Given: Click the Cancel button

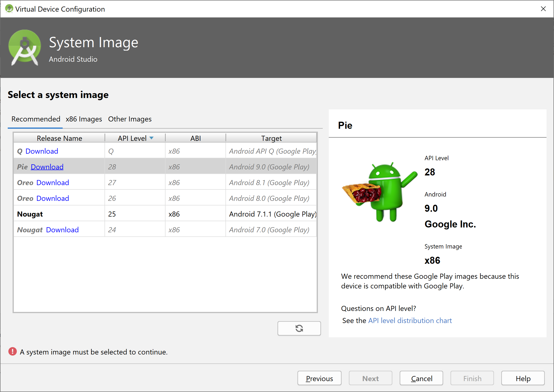Looking at the screenshot, I should [x=421, y=378].
